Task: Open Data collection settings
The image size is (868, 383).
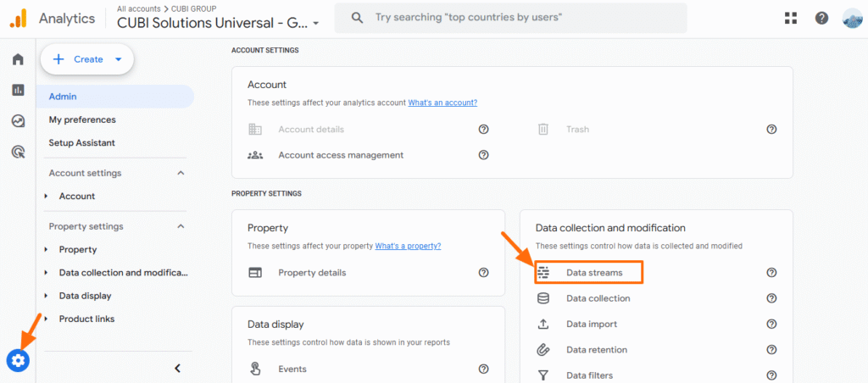Action: pyautogui.click(x=598, y=298)
